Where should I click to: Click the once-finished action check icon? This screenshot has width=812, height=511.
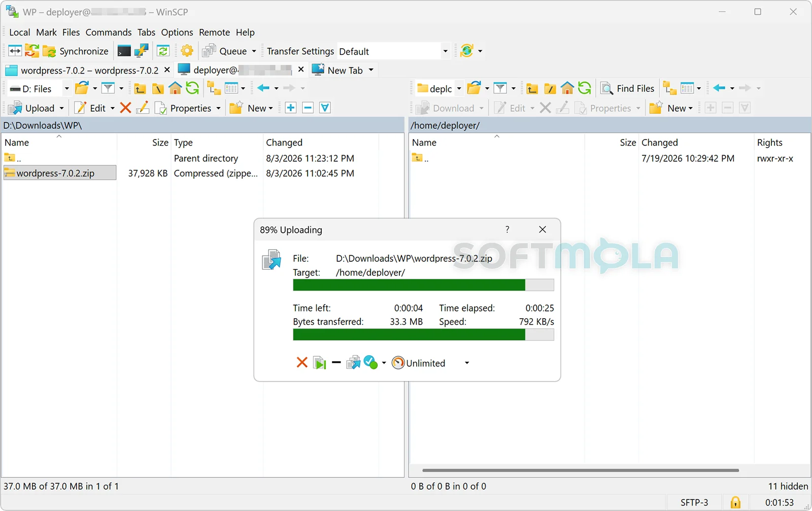370,362
